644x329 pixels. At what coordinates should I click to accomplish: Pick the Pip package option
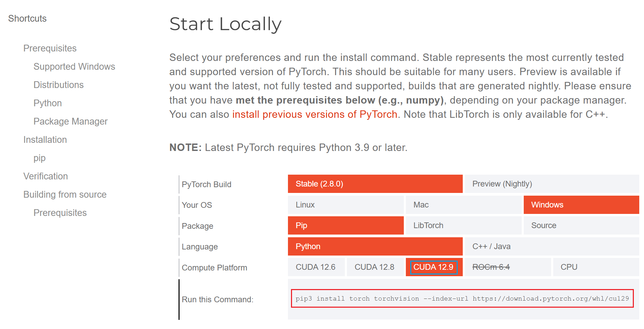tap(346, 225)
